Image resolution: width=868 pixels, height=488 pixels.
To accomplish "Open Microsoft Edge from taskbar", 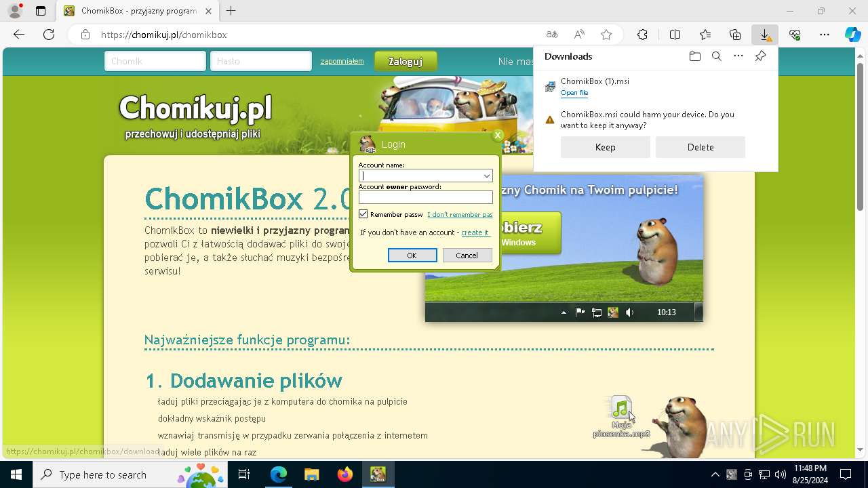I will pyautogui.click(x=279, y=474).
